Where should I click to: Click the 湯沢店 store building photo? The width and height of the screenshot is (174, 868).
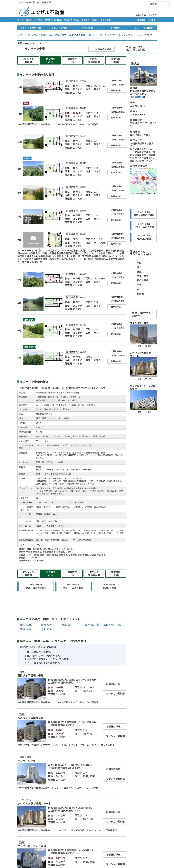click(x=143, y=76)
